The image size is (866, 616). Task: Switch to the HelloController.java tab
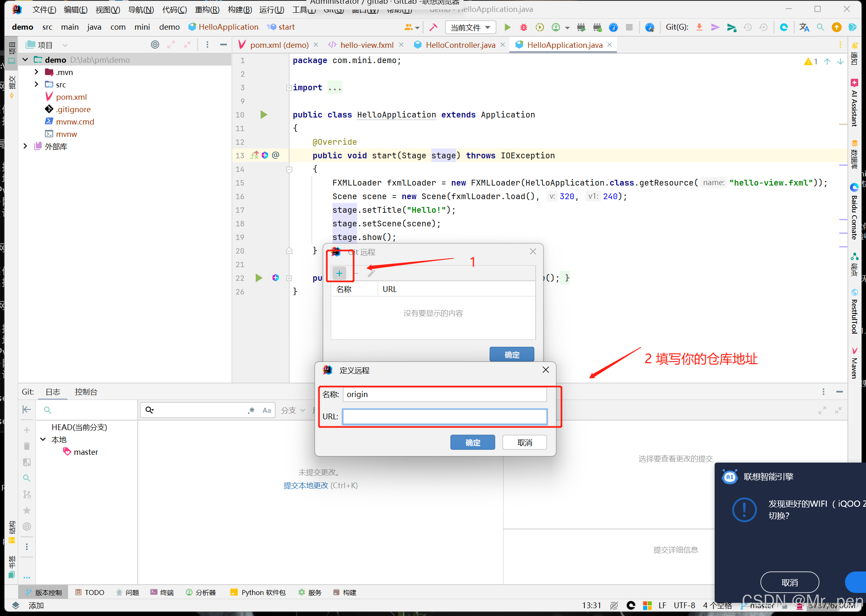(460, 45)
